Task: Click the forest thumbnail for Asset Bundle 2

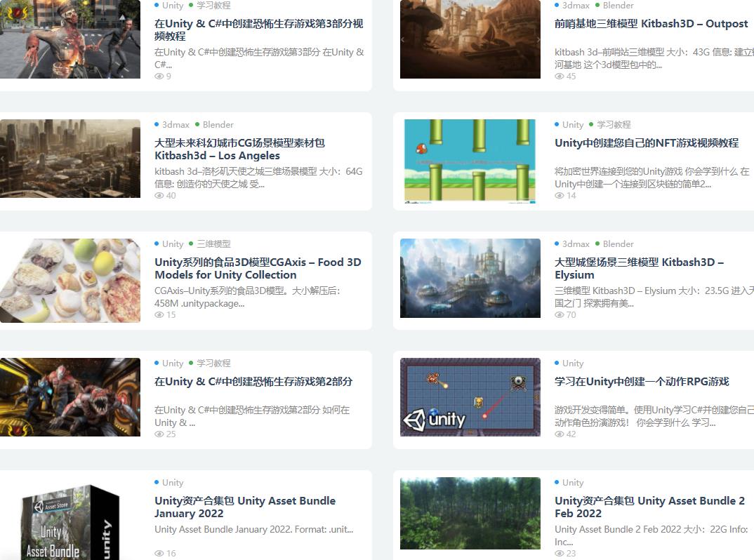Action: pos(470,514)
